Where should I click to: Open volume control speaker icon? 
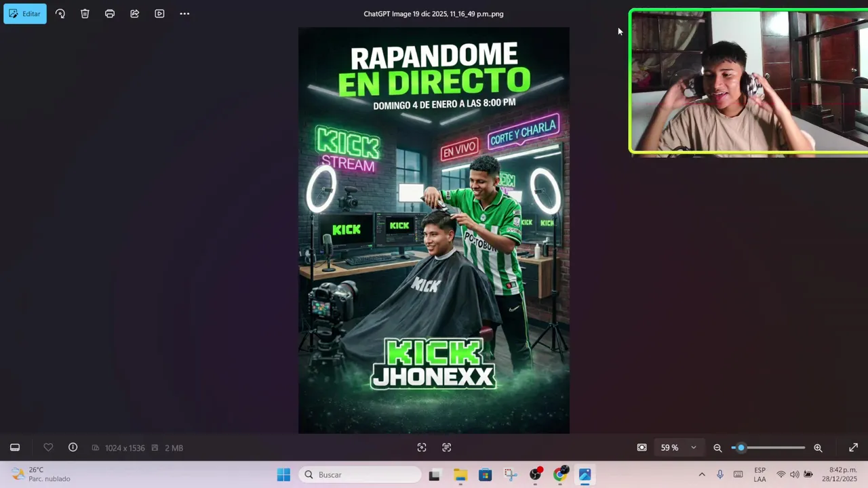pos(794,474)
